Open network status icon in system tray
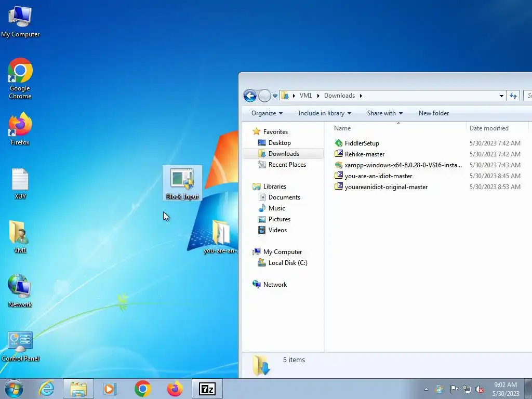Viewport: 532px width, 399px height. pyautogui.click(x=467, y=389)
